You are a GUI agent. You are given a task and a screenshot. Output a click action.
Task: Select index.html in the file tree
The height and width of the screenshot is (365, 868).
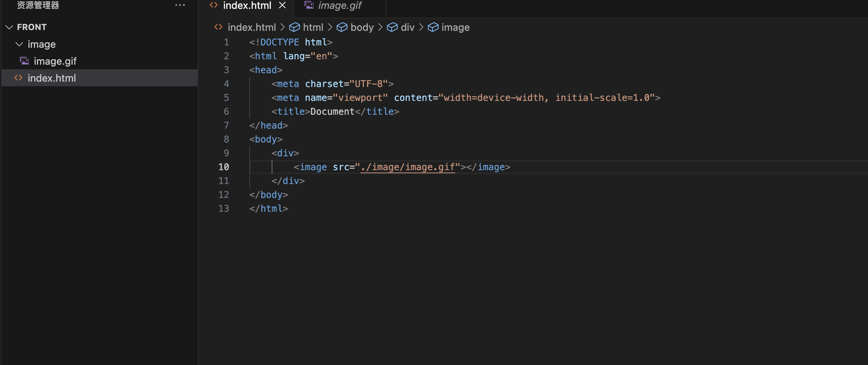52,78
